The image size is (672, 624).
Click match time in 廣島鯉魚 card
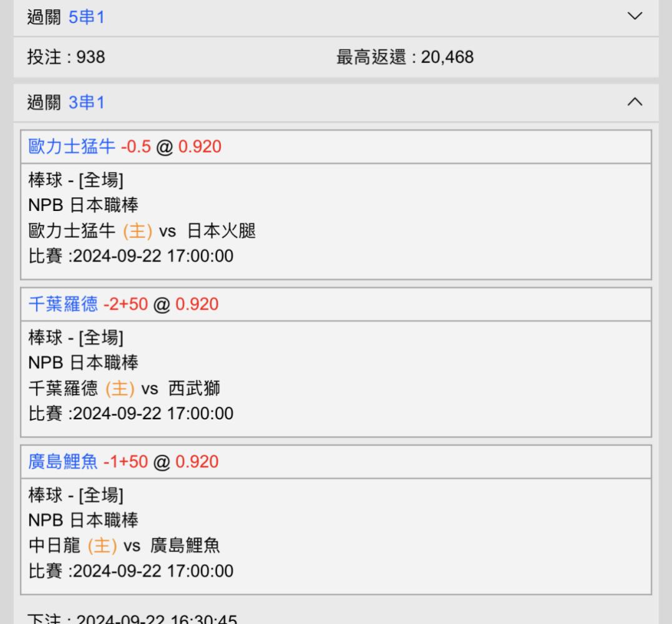pyautogui.click(x=130, y=572)
